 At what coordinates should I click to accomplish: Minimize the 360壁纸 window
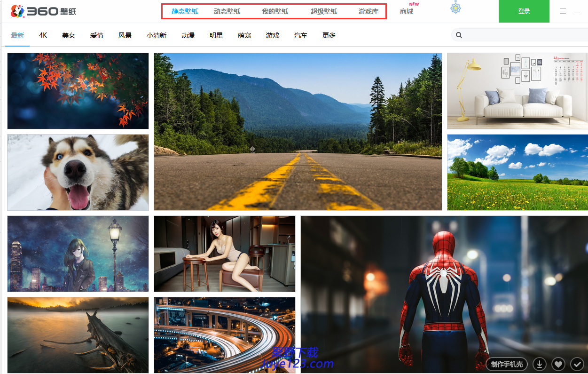point(577,12)
